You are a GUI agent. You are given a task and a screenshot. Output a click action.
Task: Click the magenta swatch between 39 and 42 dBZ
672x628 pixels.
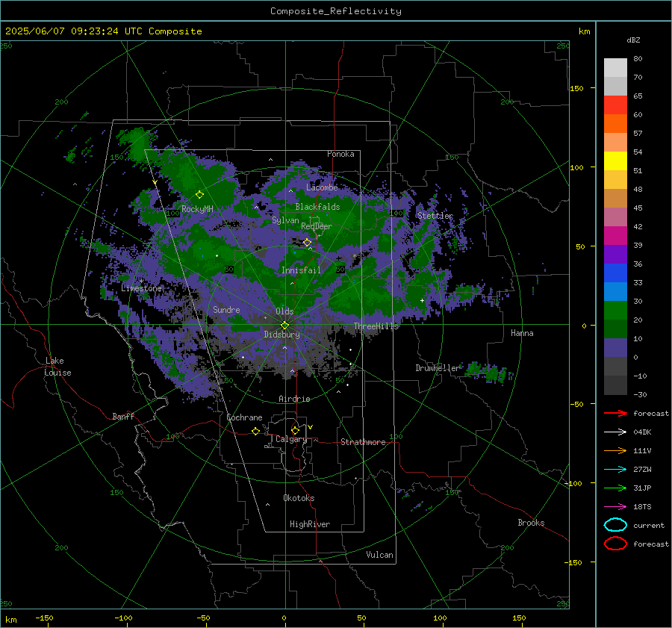click(x=615, y=236)
